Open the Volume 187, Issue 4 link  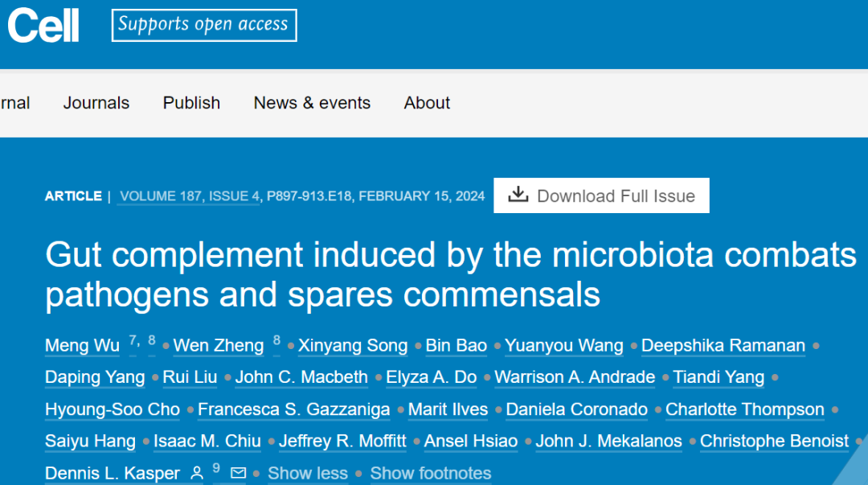point(190,196)
